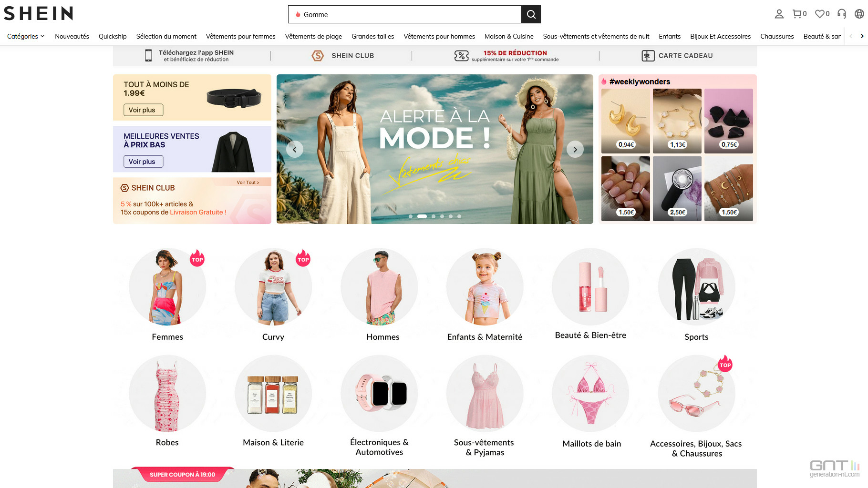Open Accessoires, Bijoux, Sacs & Chaussures circle
Viewport: 868px width, 488px height.
(x=696, y=394)
